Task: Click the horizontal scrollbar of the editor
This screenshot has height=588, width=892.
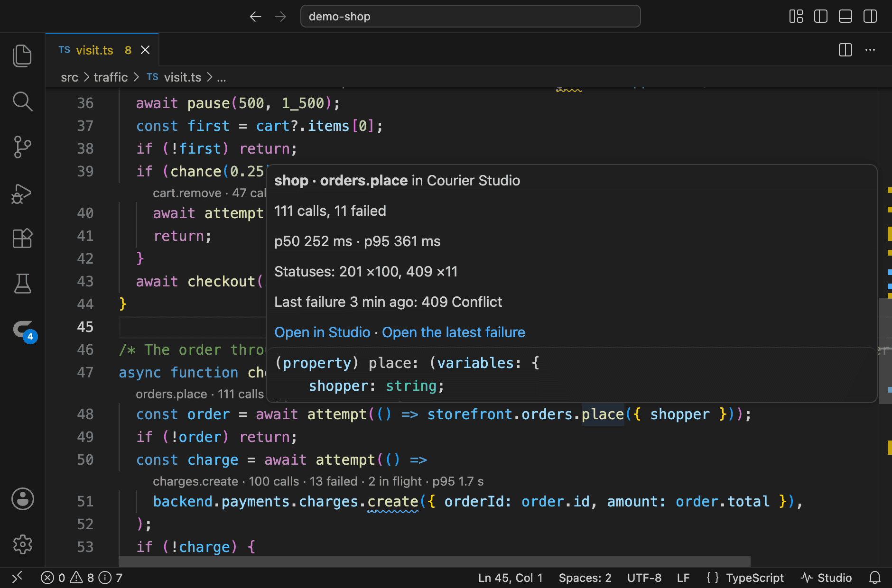Action: coord(434,561)
